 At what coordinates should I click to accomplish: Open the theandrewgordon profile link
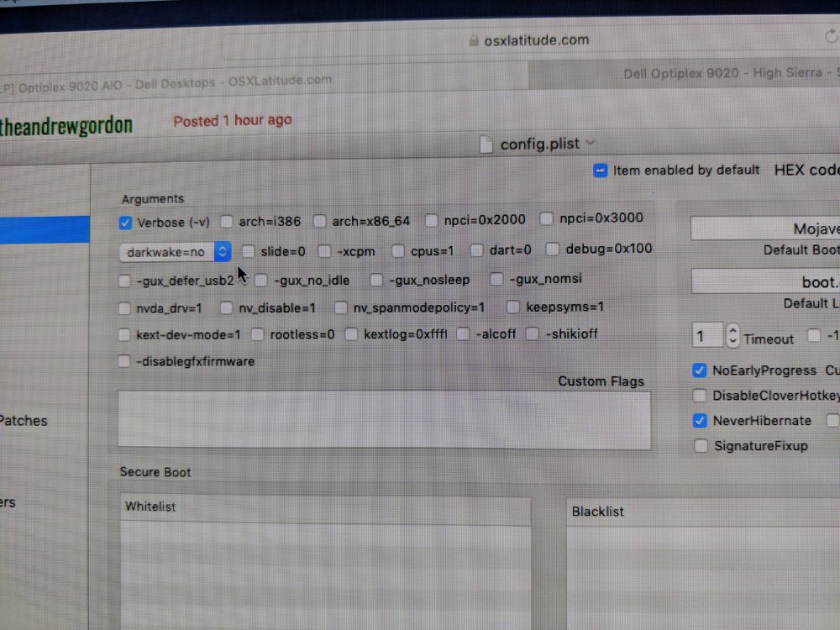click(x=66, y=126)
